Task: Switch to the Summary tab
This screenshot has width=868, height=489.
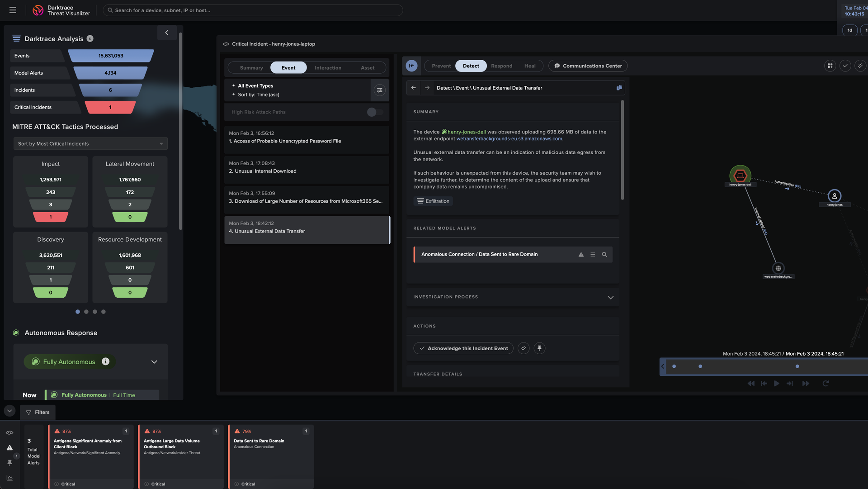Action: [251, 68]
